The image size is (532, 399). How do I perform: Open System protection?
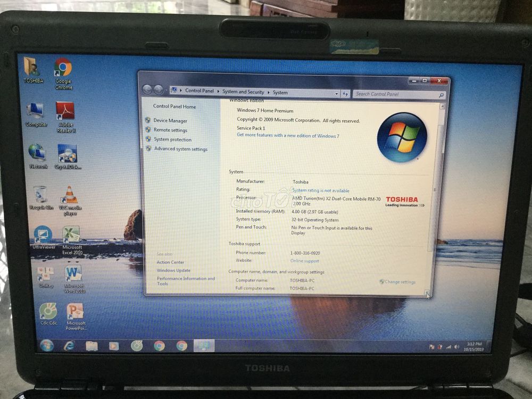point(173,139)
